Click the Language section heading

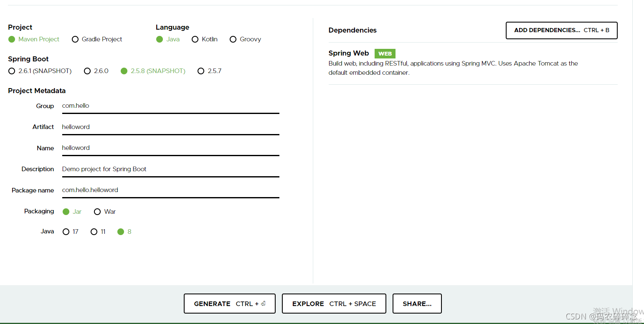[x=172, y=27]
